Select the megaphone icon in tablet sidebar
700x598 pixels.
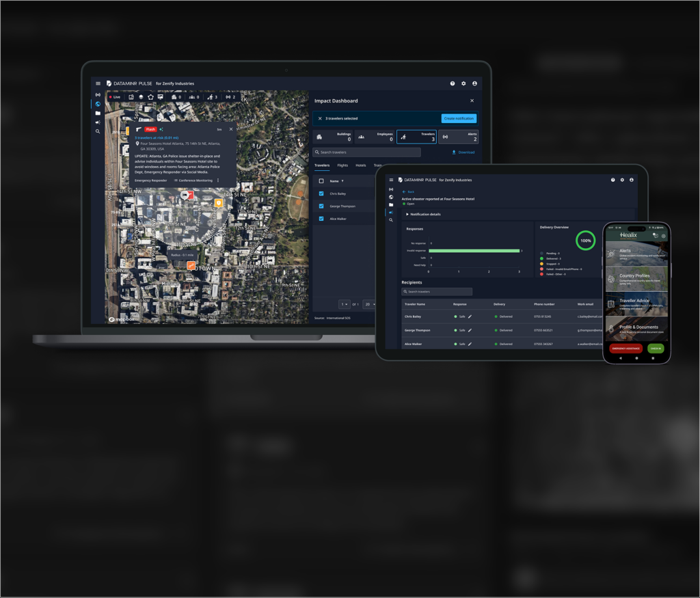point(391,213)
